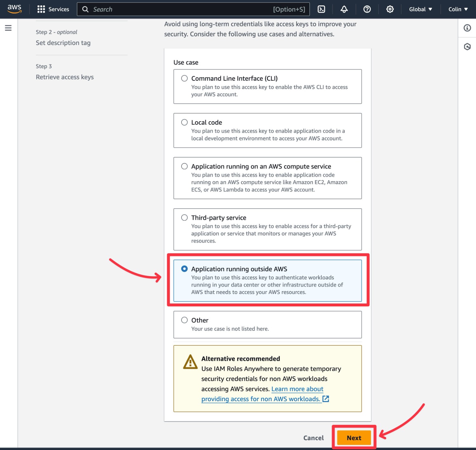The height and width of the screenshot is (450, 476).
Task: Go to Step 2 Set description tag
Action: 63,43
